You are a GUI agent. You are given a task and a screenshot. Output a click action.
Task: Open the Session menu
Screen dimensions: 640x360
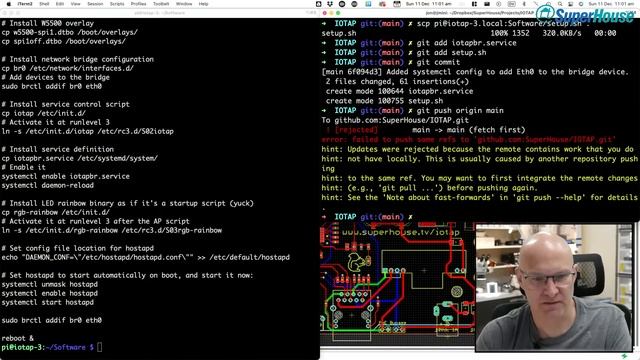click(95, 4)
